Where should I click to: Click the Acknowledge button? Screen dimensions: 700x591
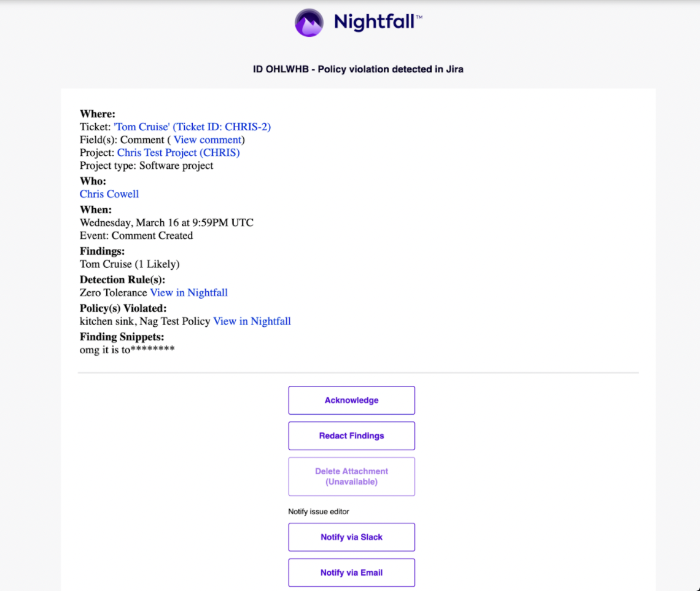(x=352, y=401)
